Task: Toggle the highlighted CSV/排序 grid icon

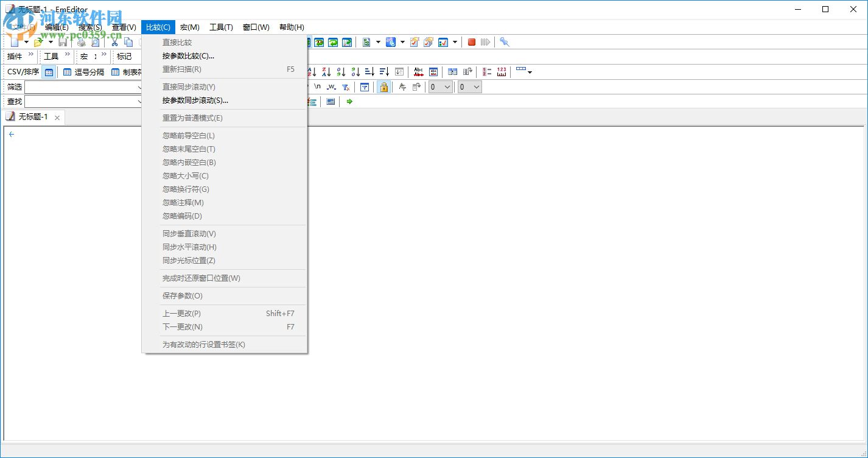Action: pyautogui.click(x=49, y=71)
